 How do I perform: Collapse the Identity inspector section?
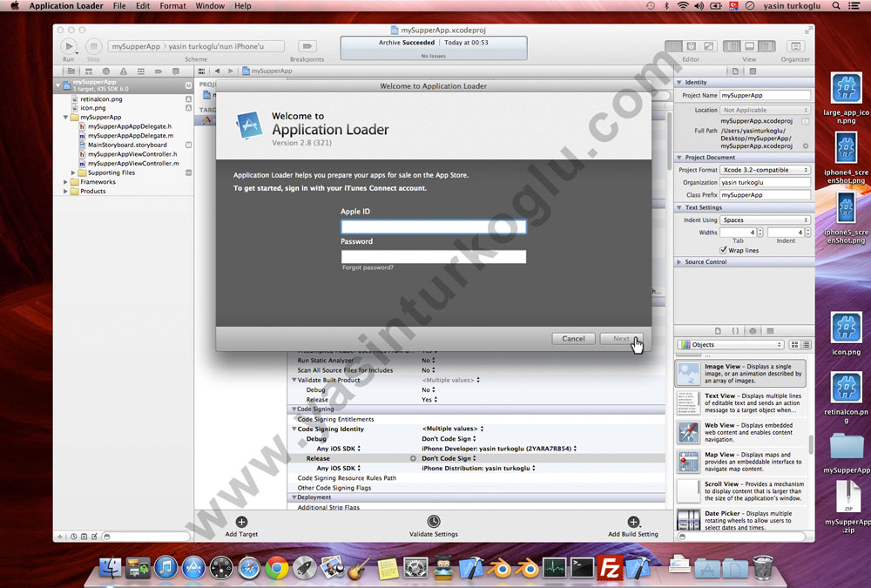pos(679,82)
